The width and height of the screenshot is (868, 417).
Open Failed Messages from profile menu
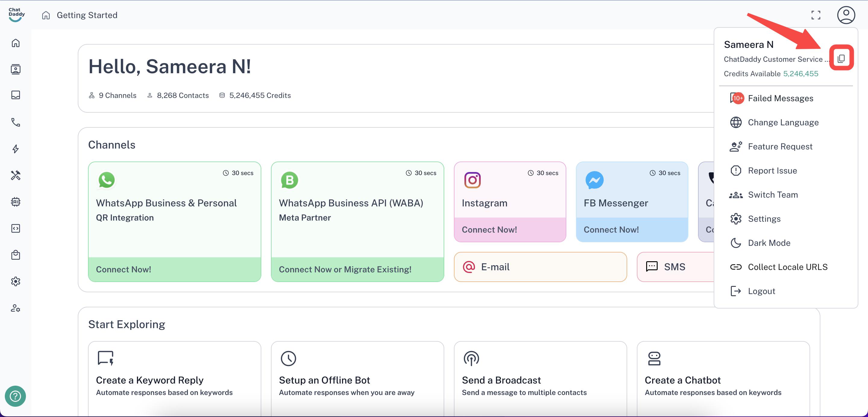point(780,98)
